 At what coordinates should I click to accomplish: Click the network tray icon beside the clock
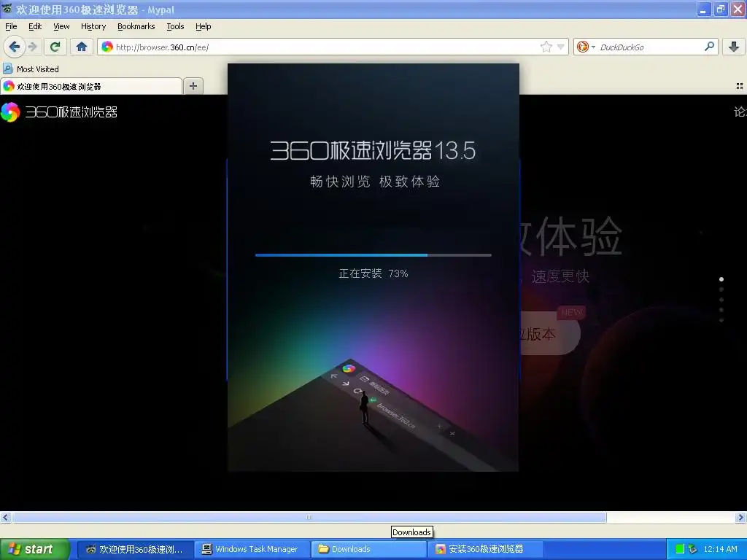693,549
